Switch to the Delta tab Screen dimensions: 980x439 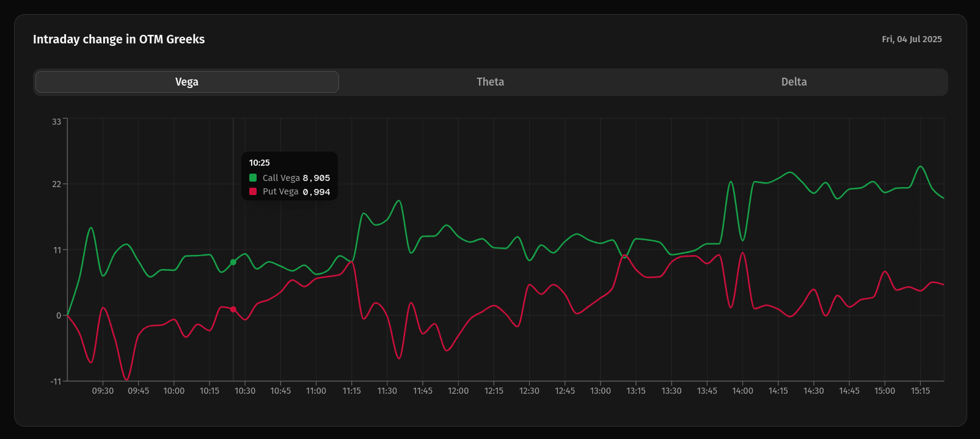[794, 82]
